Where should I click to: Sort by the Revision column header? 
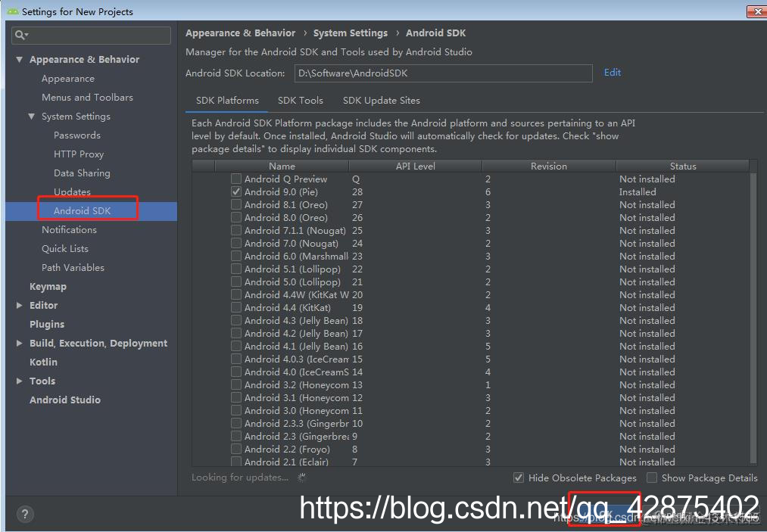[x=549, y=166]
